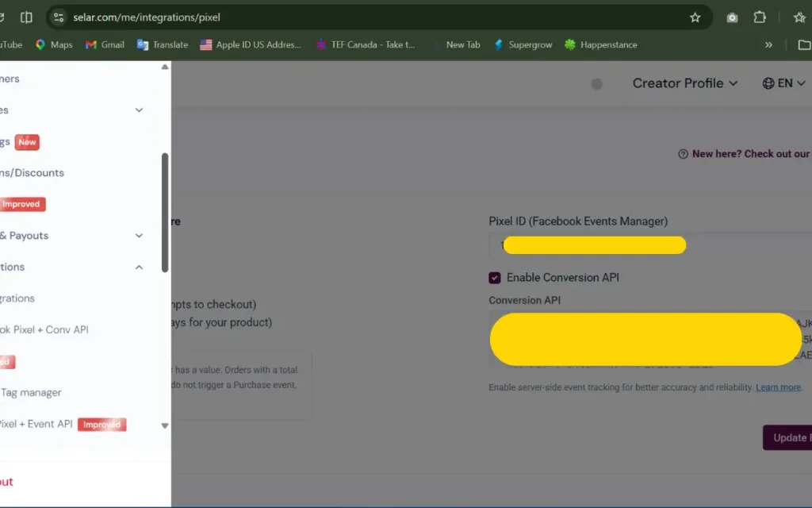
Task: Expand the Payouts sidebar section chevron
Action: pos(139,235)
